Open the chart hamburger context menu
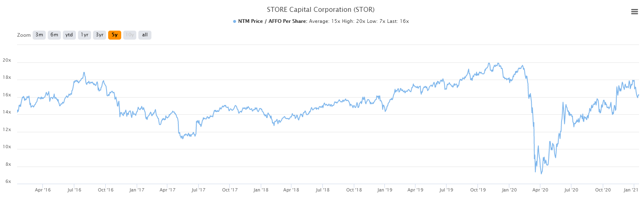Screen dimensions: 644x198 click(x=634, y=12)
